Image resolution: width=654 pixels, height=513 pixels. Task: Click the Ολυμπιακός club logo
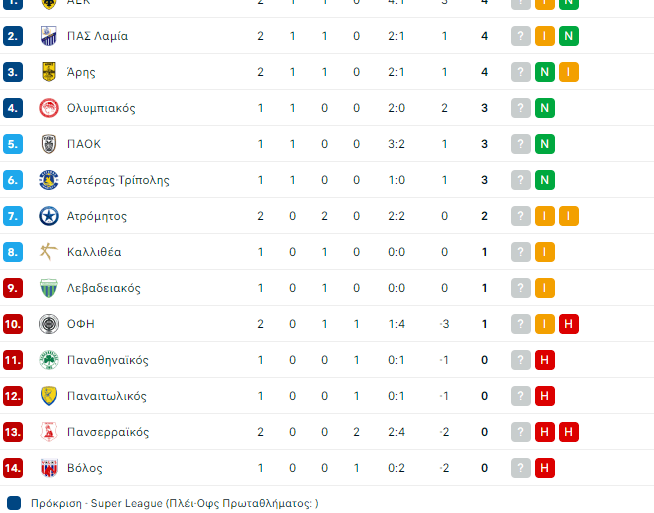point(48,108)
